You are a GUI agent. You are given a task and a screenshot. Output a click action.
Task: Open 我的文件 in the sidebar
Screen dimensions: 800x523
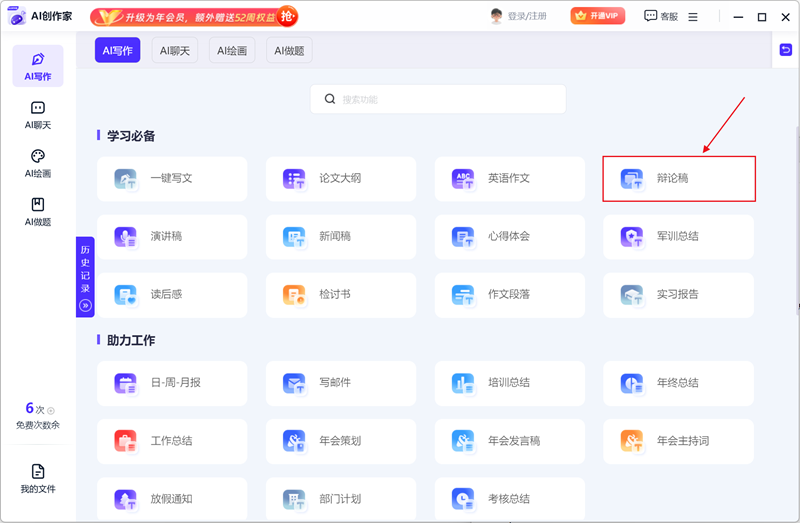(x=38, y=479)
